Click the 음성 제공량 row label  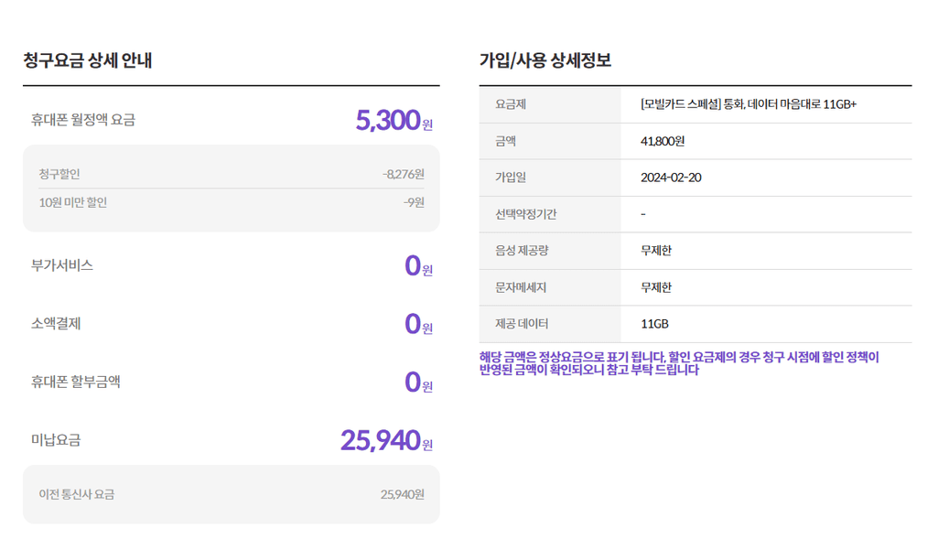click(521, 251)
